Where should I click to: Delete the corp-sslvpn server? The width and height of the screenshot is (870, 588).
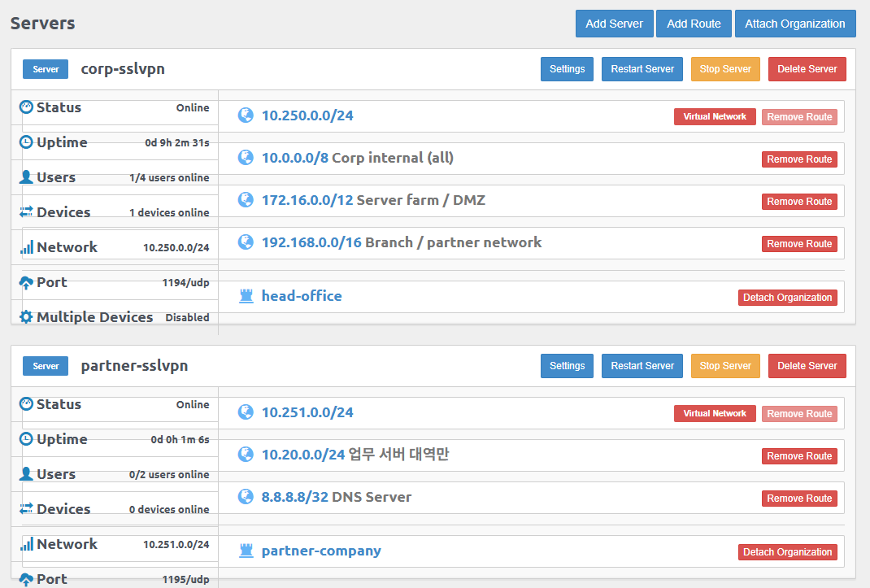(807, 69)
